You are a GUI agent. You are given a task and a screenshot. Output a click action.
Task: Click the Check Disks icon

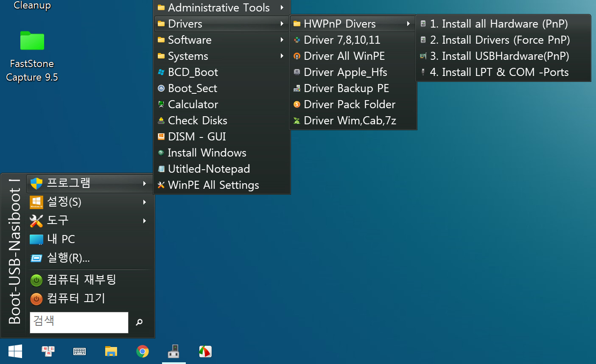click(x=161, y=120)
